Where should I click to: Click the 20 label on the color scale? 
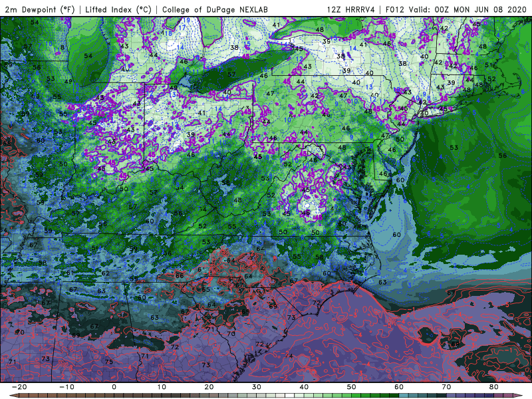pyautogui.click(x=209, y=387)
